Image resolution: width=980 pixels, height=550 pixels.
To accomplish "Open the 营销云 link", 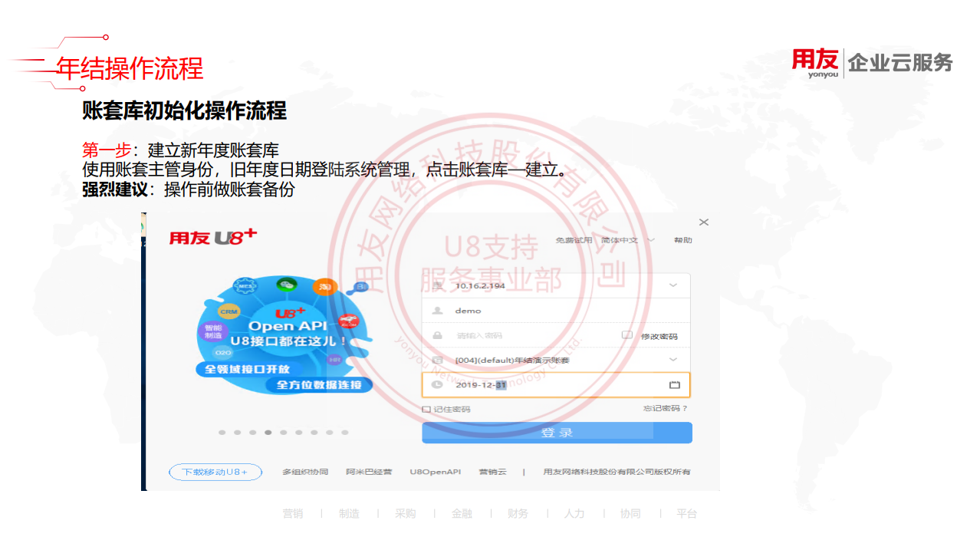I will point(492,472).
